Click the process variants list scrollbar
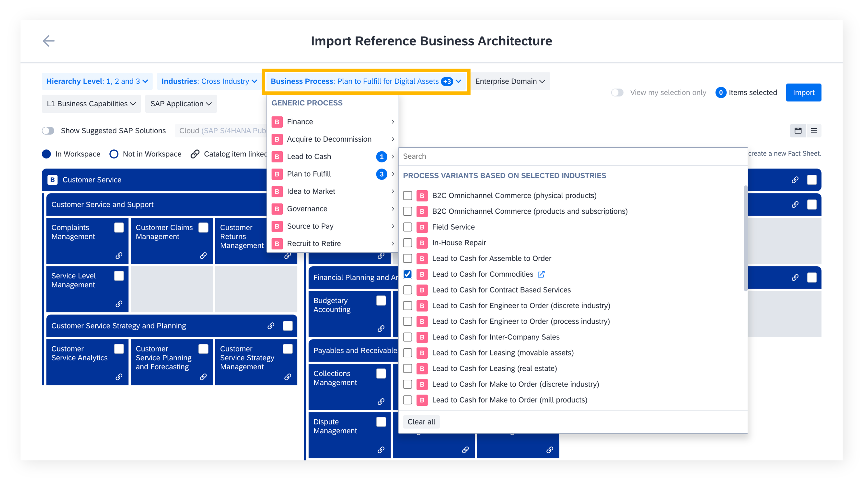Image resolution: width=868 pixels, height=486 pixels. click(x=745, y=238)
